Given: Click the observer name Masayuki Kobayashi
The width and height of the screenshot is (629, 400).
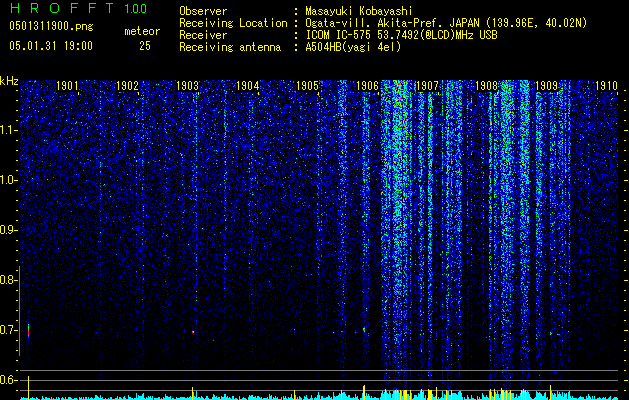Looking at the screenshot, I should click(358, 11).
